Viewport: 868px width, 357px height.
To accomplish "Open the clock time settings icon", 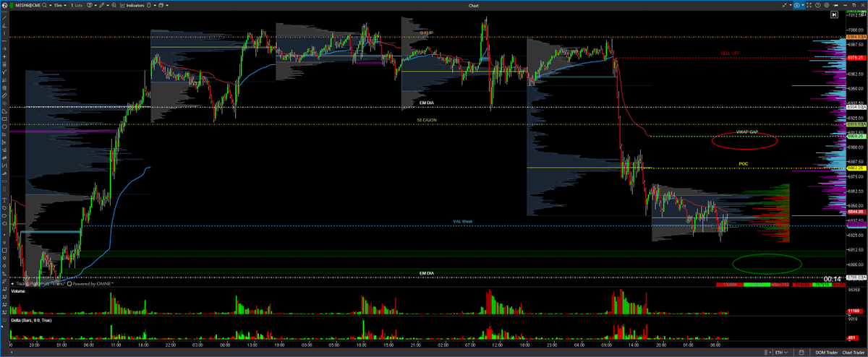I will click(x=817, y=5).
